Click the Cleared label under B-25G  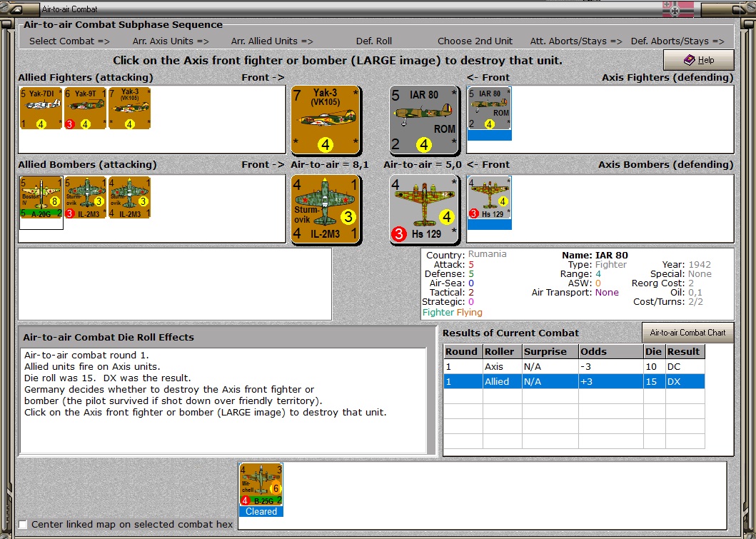261,512
